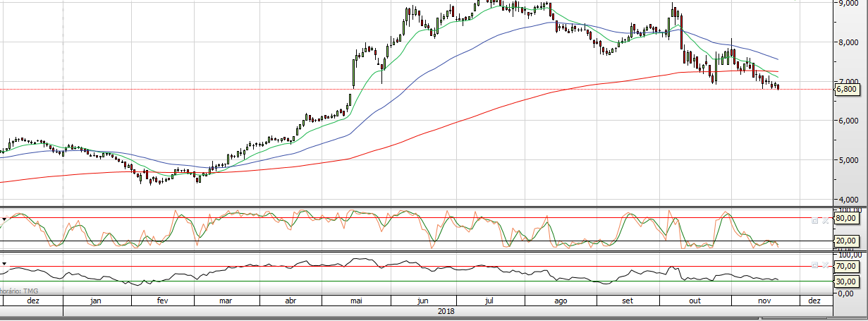Click the 2018 year label

tap(446, 311)
